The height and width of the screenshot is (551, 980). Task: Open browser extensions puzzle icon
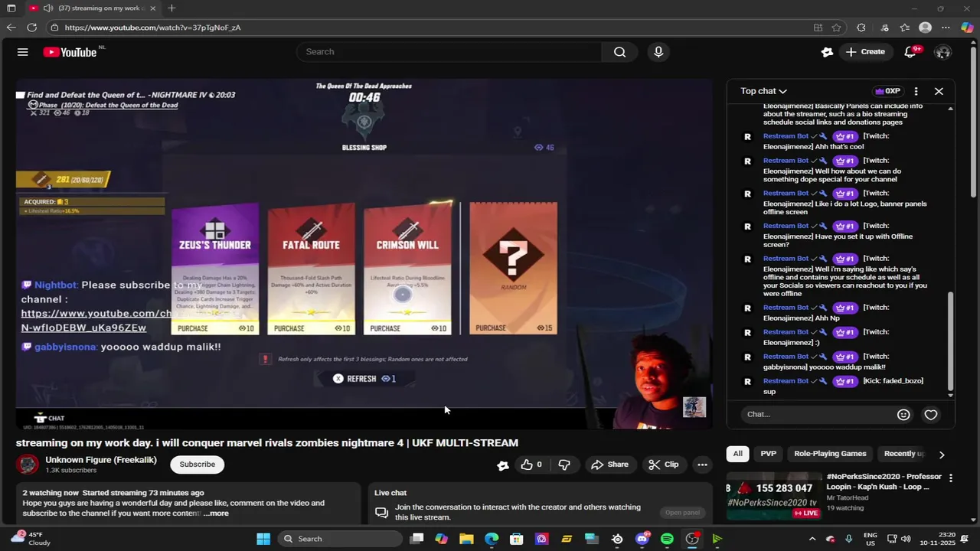861,28
